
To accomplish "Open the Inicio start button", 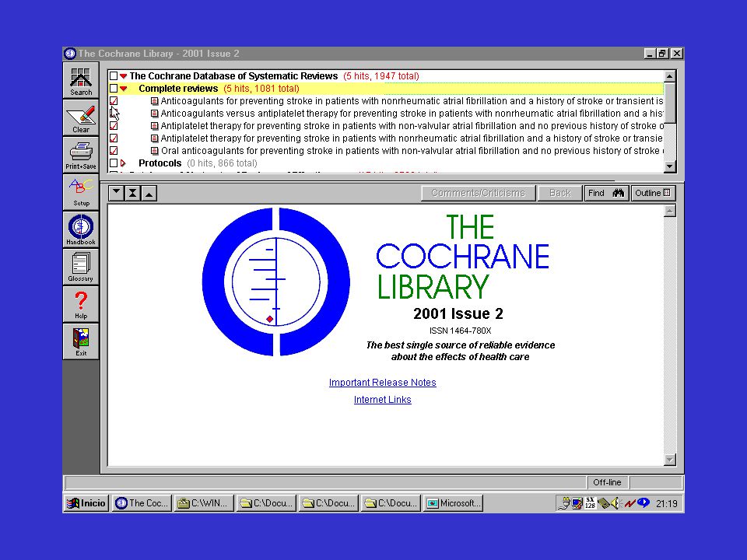I will pos(86,503).
